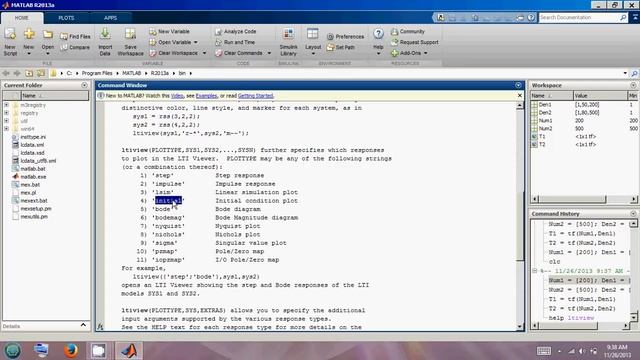Open the Clear Workspace dropdown arrow
Image resolution: width=640 pixels, height=360 pixels.
[x=204, y=53]
